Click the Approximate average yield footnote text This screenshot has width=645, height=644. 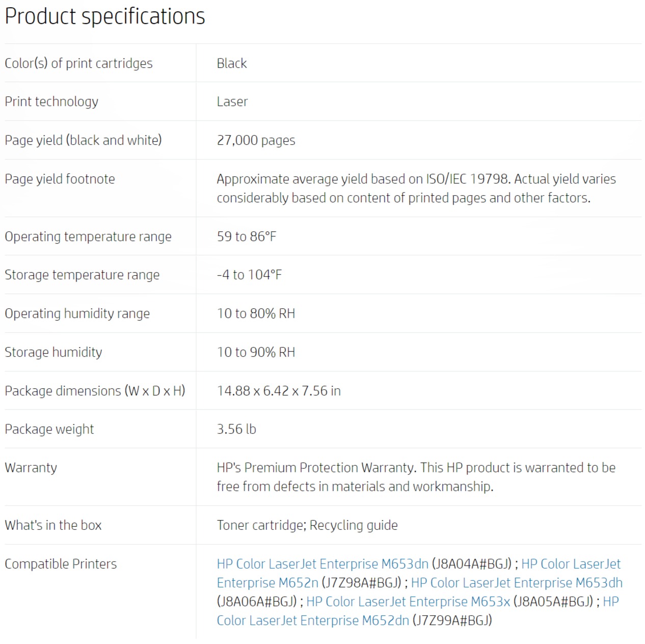click(416, 189)
